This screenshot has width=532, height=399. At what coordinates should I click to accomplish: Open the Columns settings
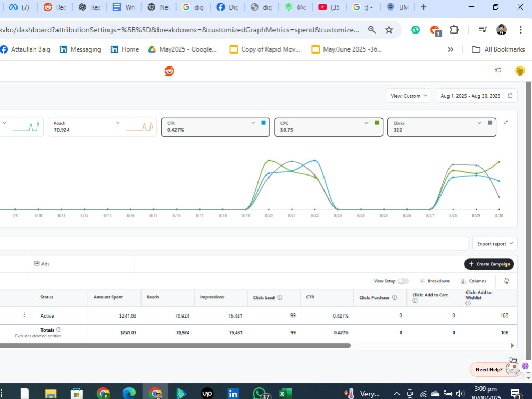473,281
